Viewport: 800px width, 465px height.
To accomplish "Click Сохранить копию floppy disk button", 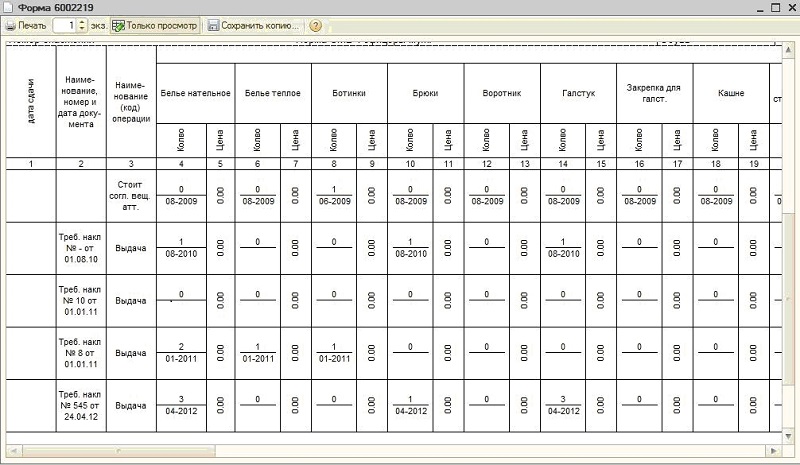I will tap(254, 25).
